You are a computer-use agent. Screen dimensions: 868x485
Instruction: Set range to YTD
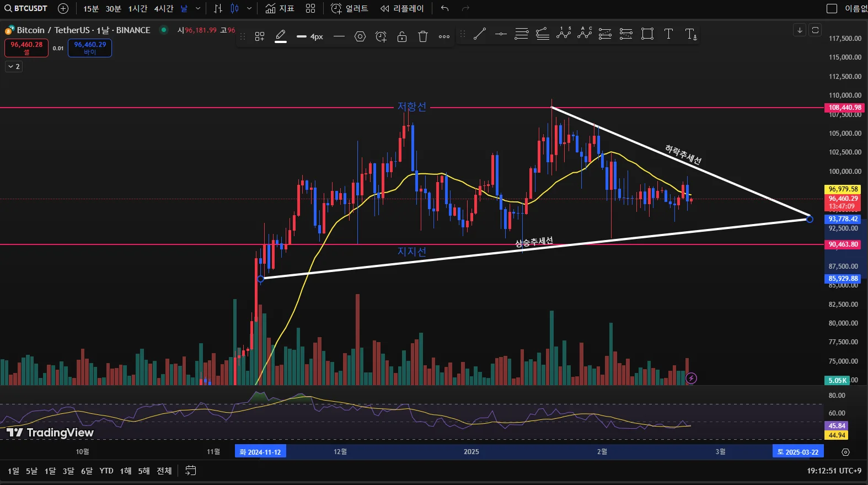point(106,471)
